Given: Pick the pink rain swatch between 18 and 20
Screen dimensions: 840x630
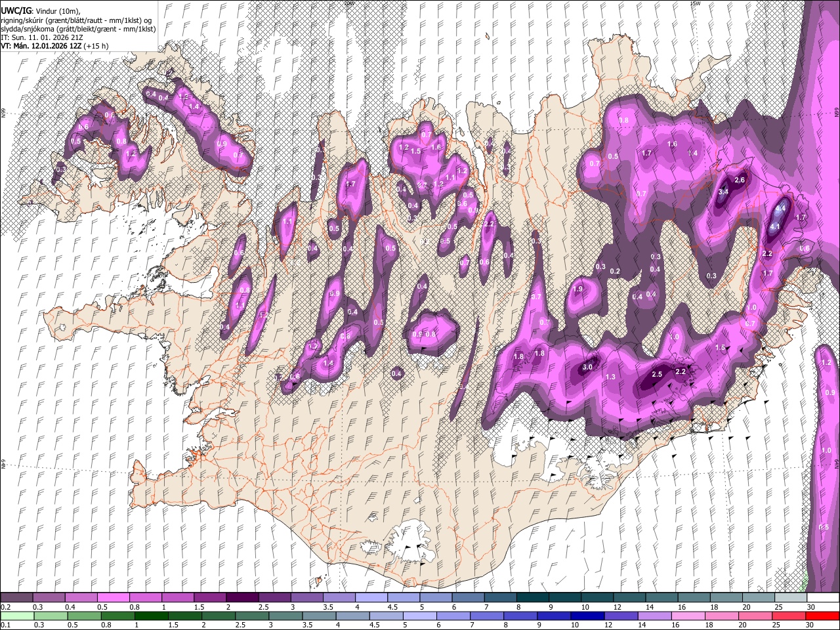Looking at the screenshot, I should (721, 616).
